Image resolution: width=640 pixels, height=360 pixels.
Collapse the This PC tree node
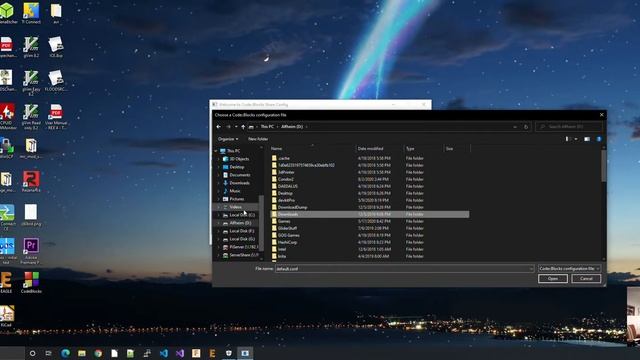(216, 151)
